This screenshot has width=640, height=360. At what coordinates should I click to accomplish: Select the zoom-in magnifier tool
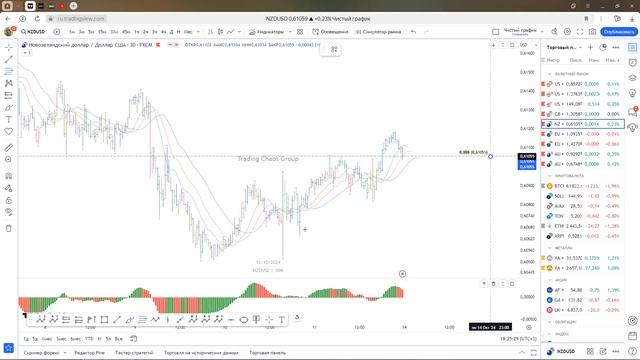(x=9, y=160)
